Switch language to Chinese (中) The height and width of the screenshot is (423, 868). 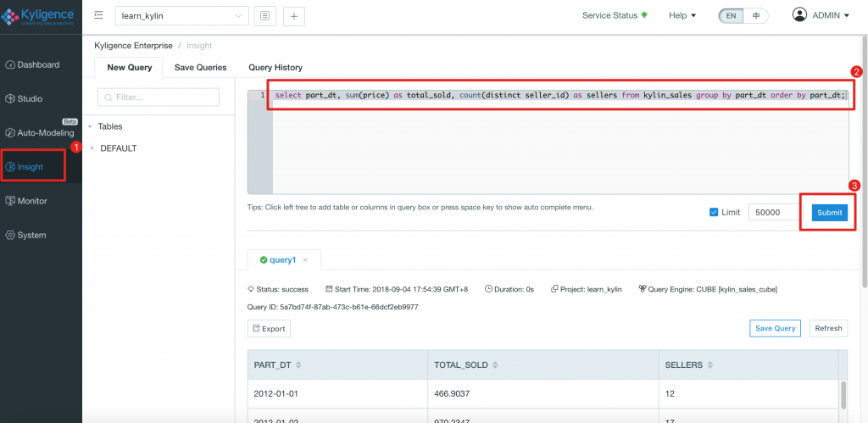coord(756,15)
